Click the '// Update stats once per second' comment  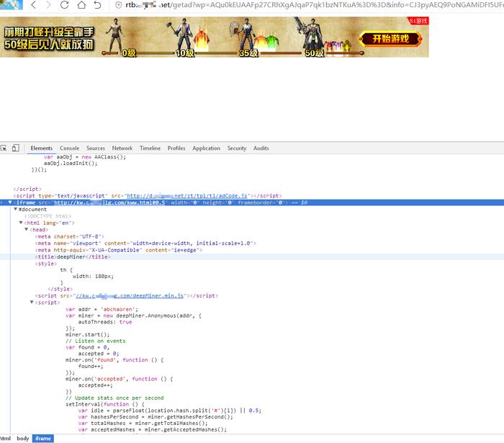pyautogui.click(x=114, y=398)
